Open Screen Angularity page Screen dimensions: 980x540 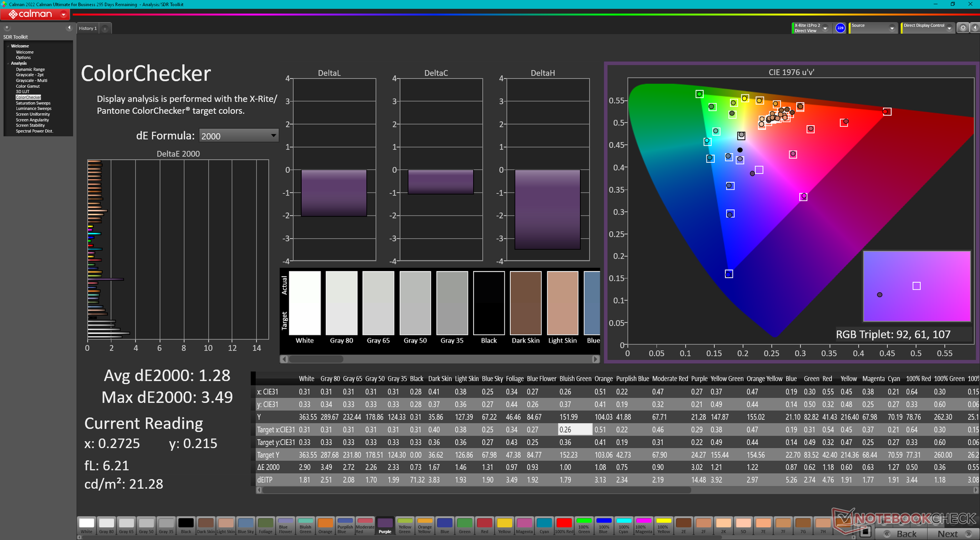[32, 120]
